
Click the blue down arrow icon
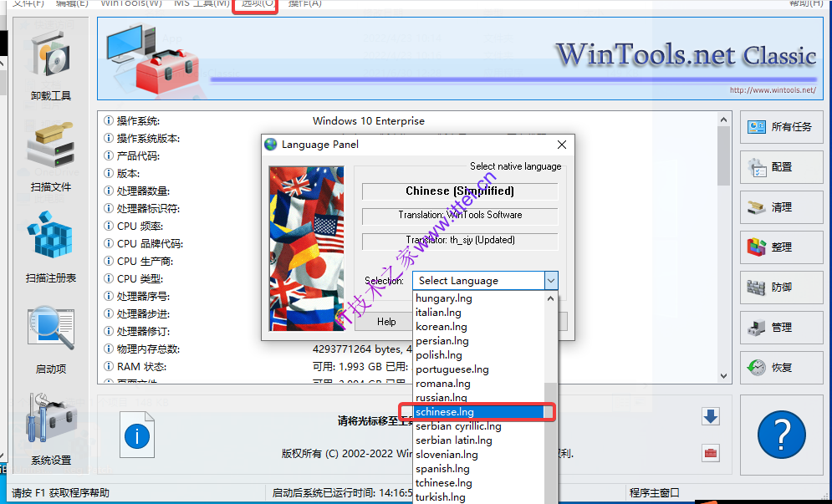point(711,416)
